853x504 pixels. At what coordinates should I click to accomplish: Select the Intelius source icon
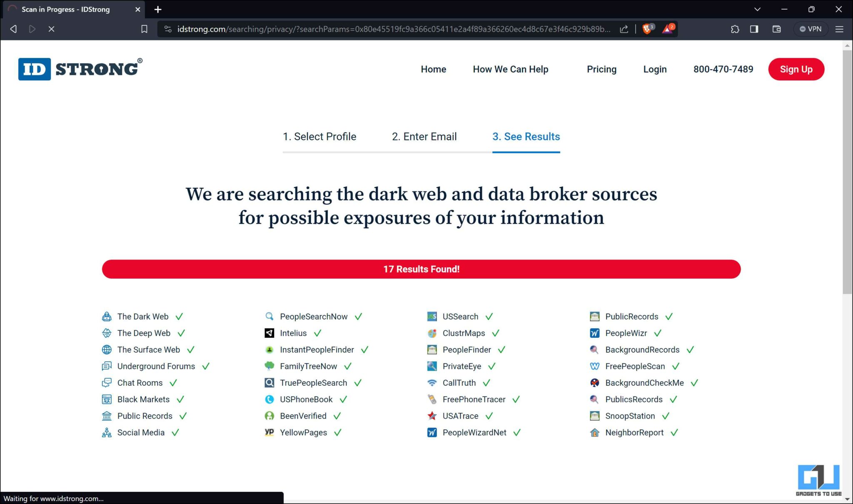point(269,333)
